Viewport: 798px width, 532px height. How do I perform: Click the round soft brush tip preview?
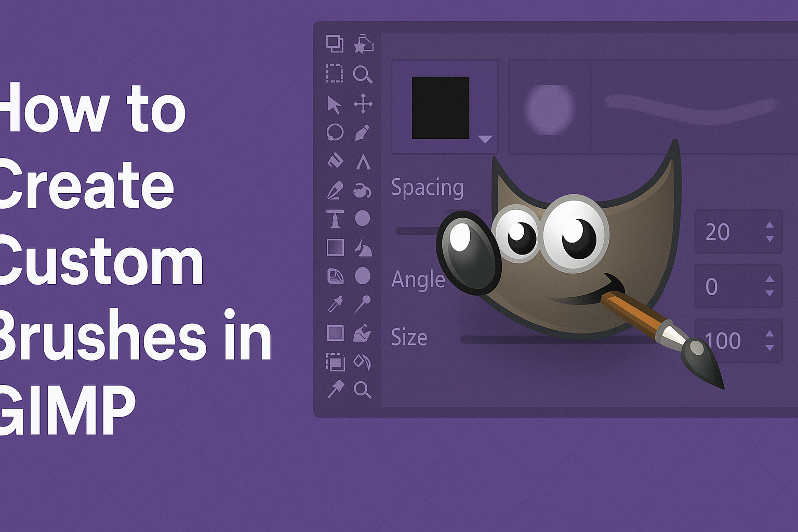pyautogui.click(x=550, y=108)
